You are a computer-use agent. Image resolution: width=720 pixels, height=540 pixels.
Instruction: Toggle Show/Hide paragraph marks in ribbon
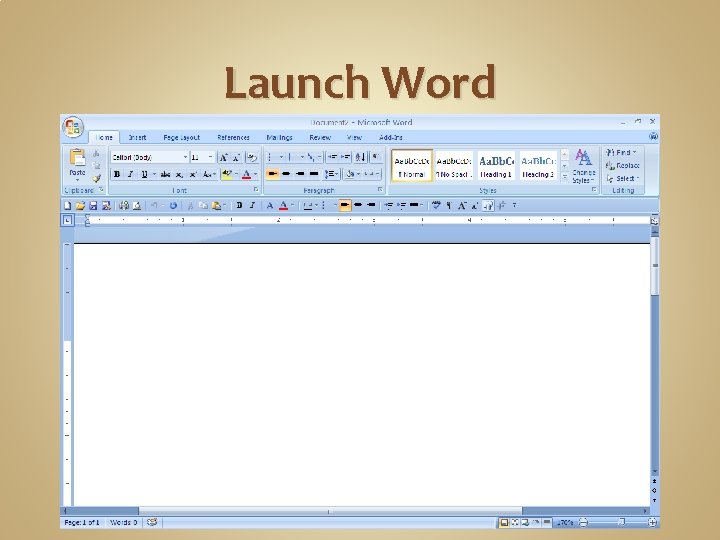click(x=376, y=158)
